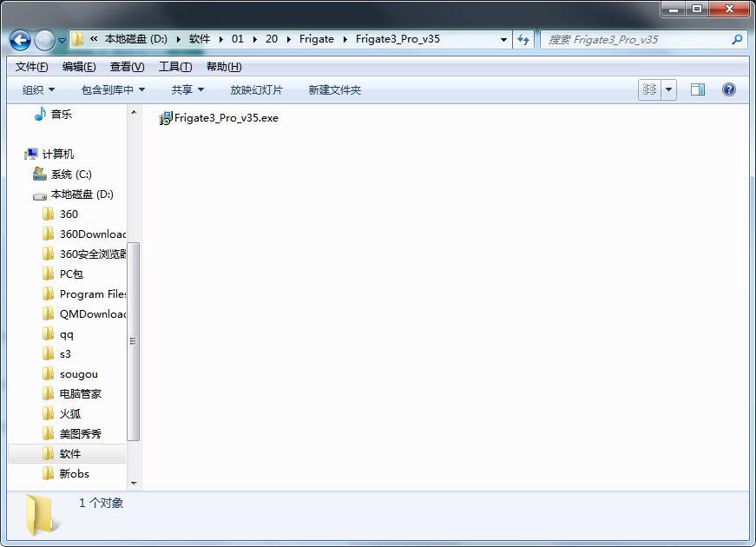Click the search magnifier icon
The image size is (756, 547).
point(737,39)
